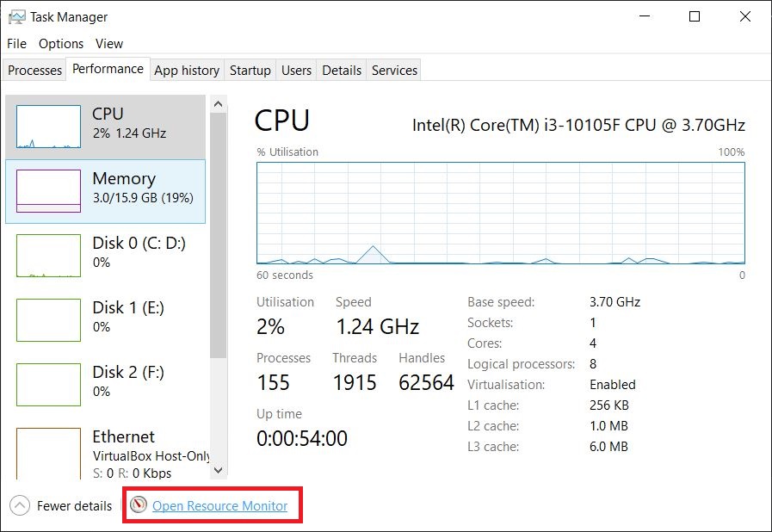Select the Disk 1 (E:) graph

[x=48, y=320]
